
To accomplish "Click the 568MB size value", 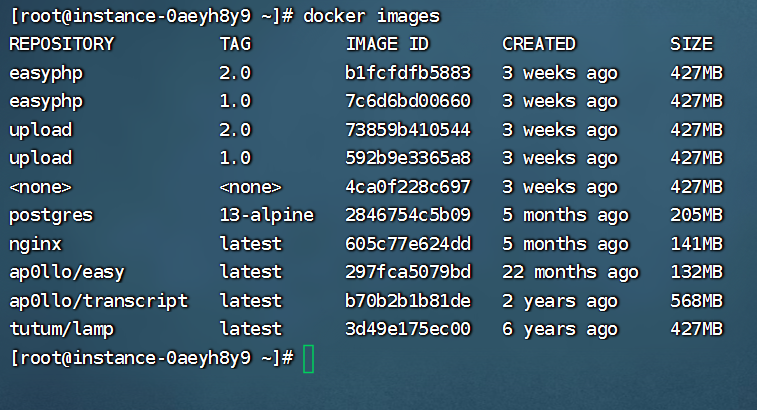I will coord(697,301).
